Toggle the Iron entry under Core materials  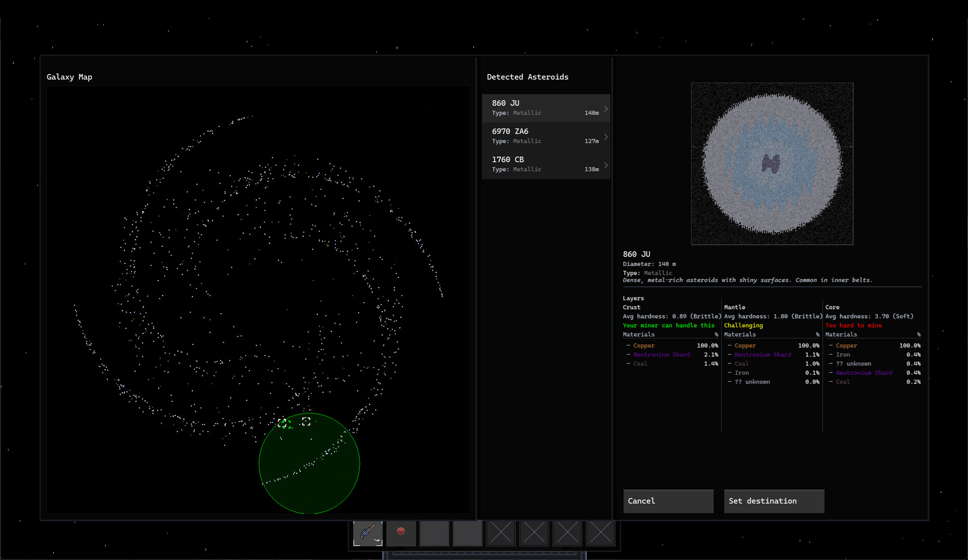(843, 355)
